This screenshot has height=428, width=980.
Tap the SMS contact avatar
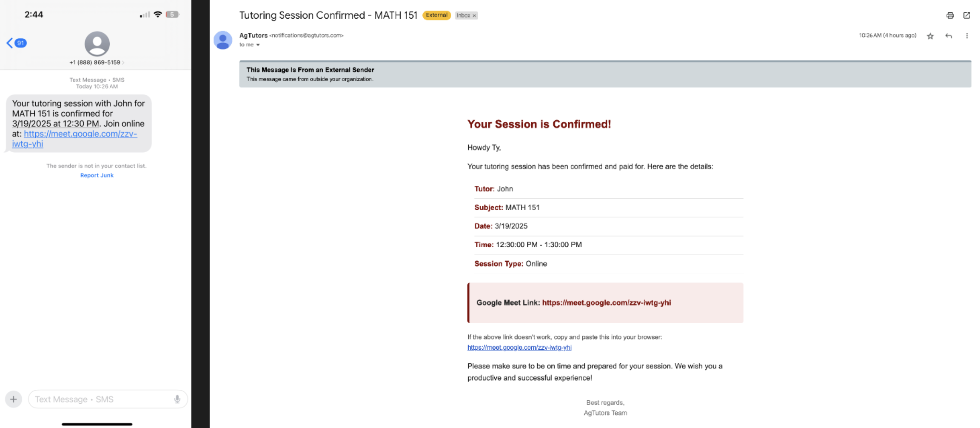click(97, 43)
